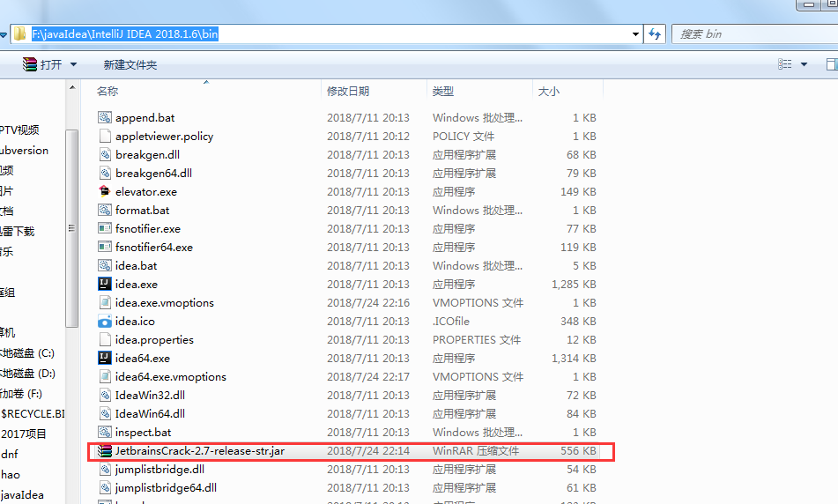This screenshot has height=504, width=838.
Task: Click the IdeaWin64.dll file icon
Action: point(105,413)
